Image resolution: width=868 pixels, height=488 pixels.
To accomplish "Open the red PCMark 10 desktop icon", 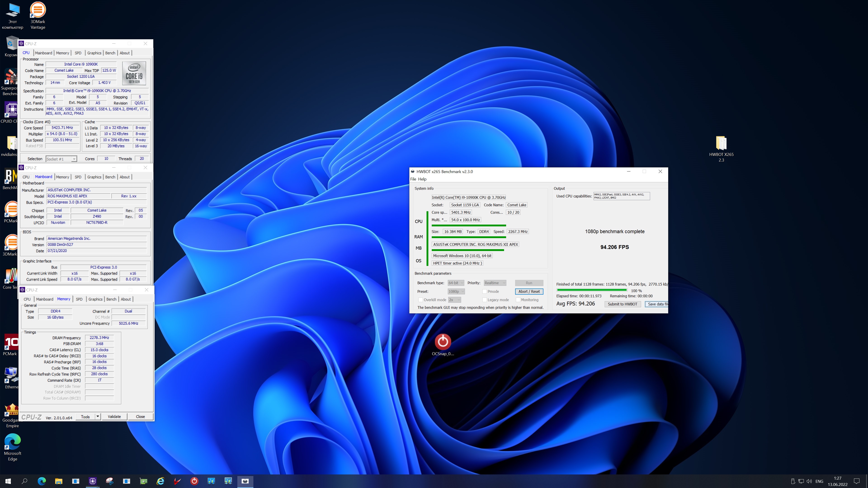I will click(x=11, y=345).
